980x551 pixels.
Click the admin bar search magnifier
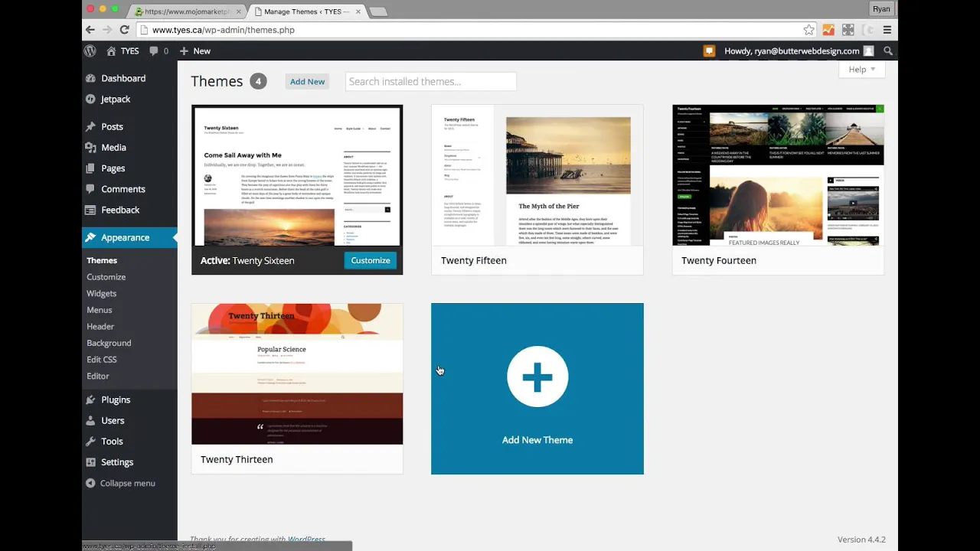pyautogui.click(x=888, y=51)
